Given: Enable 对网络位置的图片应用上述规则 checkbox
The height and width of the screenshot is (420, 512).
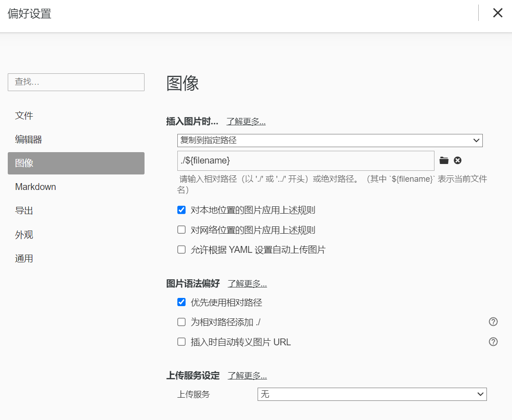Looking at the screenshot, I should point(181,230).
